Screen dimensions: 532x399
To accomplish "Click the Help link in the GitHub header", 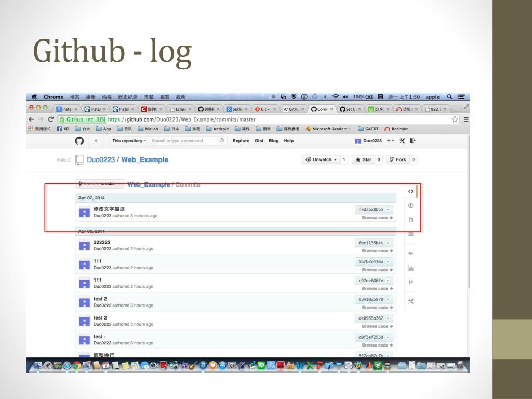I will [x=289, y=141].
